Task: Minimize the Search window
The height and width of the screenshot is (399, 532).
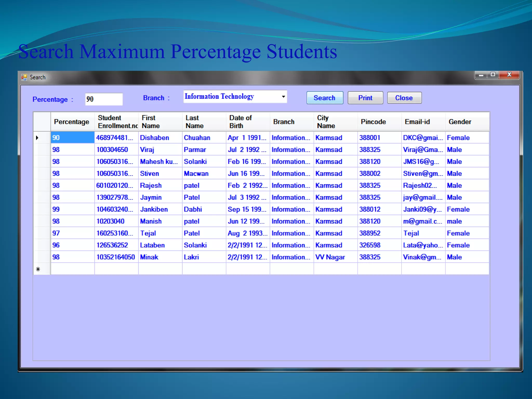Action: point(481,75)
